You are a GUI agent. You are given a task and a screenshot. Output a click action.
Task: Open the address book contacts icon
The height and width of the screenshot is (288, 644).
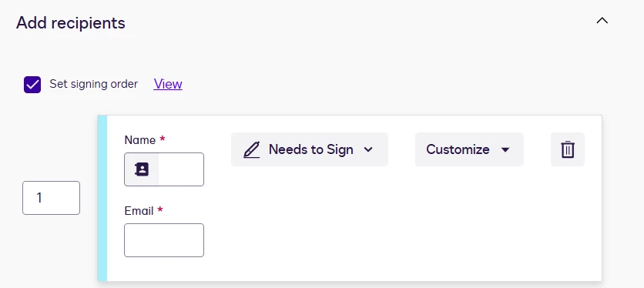click(x=142, y=169)
